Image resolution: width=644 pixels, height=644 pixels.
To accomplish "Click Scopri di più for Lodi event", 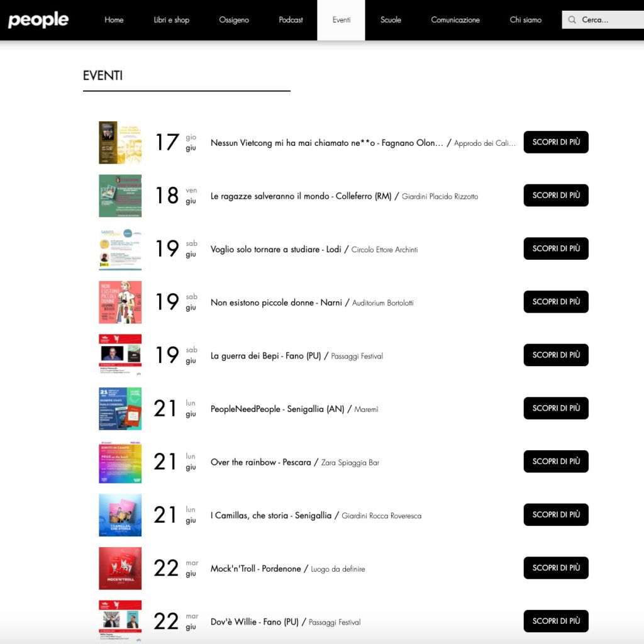I will [x=556, y=248].
